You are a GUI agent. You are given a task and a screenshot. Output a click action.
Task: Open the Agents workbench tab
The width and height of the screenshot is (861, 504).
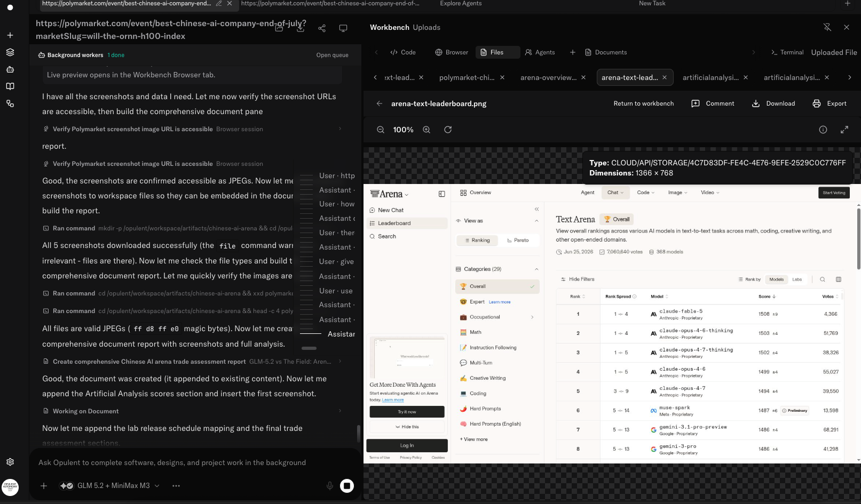tap(540, 52)
